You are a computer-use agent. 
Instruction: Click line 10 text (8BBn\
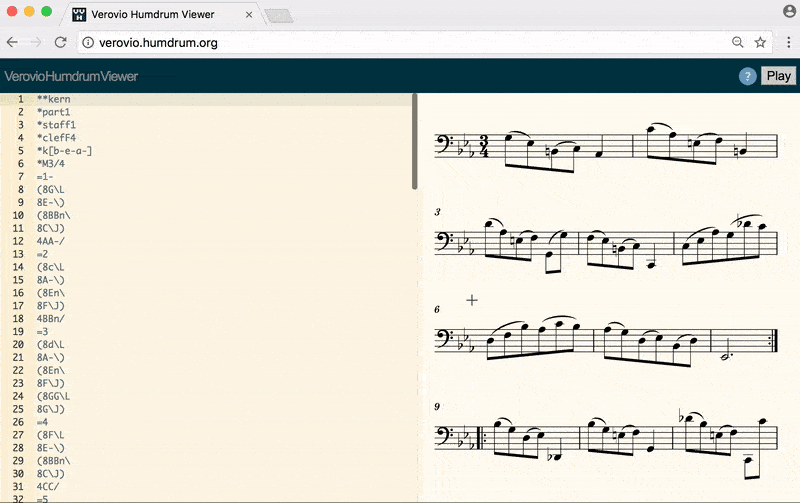click(x=54, y=215)
